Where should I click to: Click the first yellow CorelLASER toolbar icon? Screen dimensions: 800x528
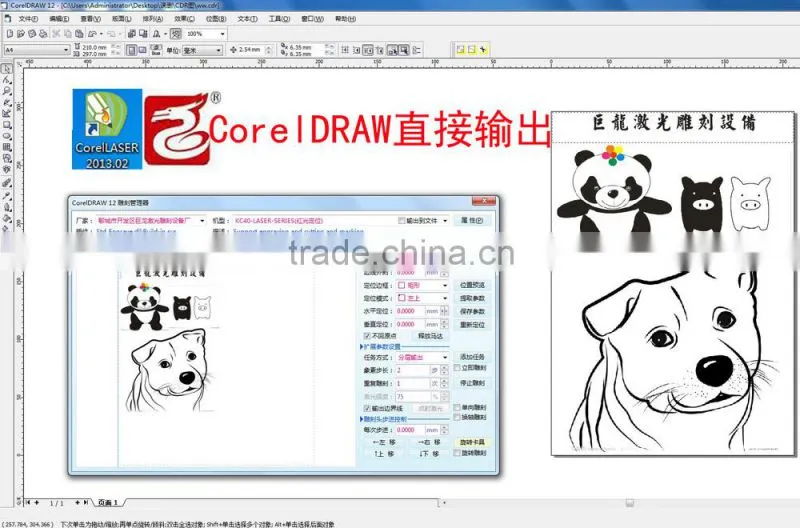point(461,49)
